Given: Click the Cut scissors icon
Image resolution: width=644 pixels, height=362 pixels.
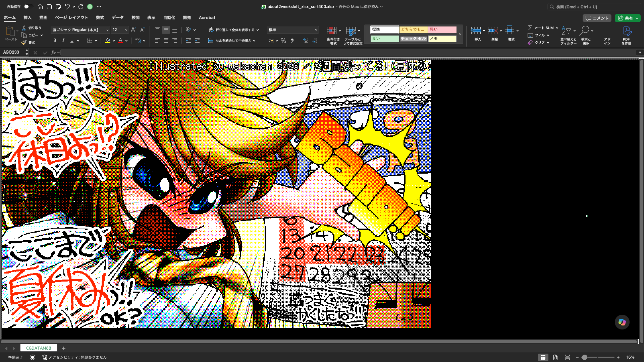Looking at the screenshot, I should [x=24, y=28].
